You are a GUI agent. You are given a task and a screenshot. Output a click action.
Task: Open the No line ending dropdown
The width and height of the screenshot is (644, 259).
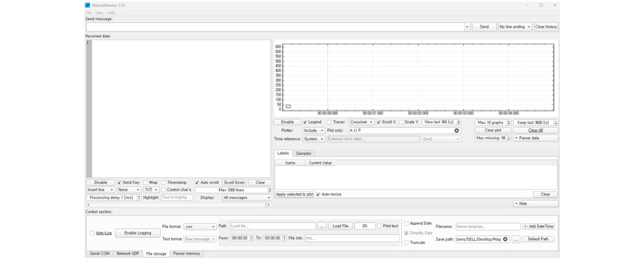[515, 27]
